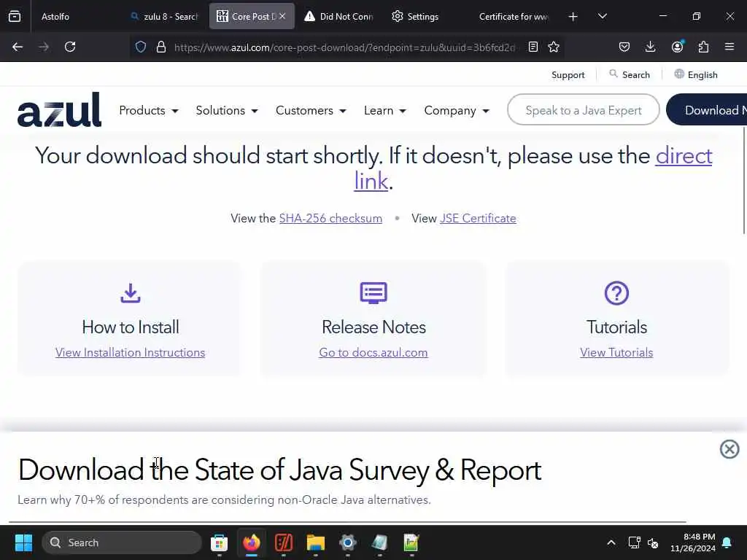Go back to previous page

tap(18, 47)
